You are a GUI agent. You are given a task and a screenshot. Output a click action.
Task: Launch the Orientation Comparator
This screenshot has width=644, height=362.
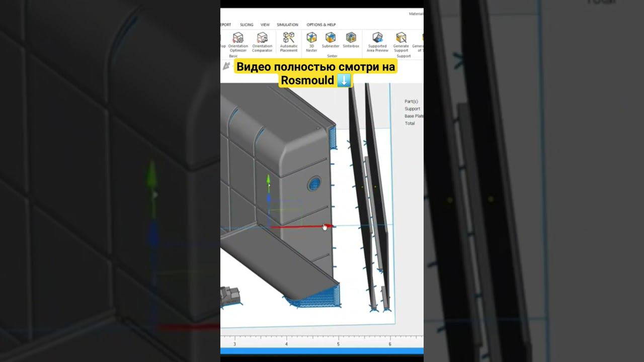pos(262,42)
